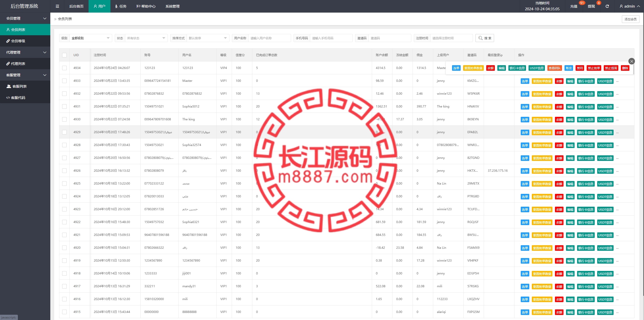The image size is (644, 320).
Task: Tick the checkbox for UID 4918
Action: pyautogui.click(x=64, y=273)
